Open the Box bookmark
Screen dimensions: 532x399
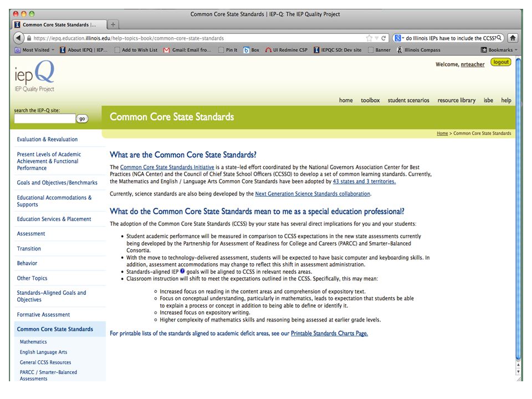[x=251, y=50]
